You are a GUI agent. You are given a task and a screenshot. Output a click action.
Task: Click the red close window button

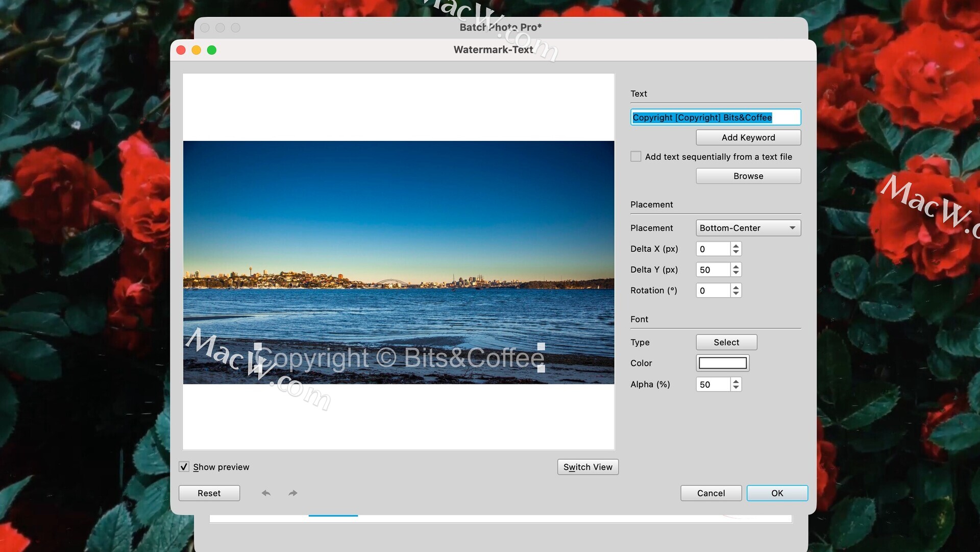[x=181, y=50]
